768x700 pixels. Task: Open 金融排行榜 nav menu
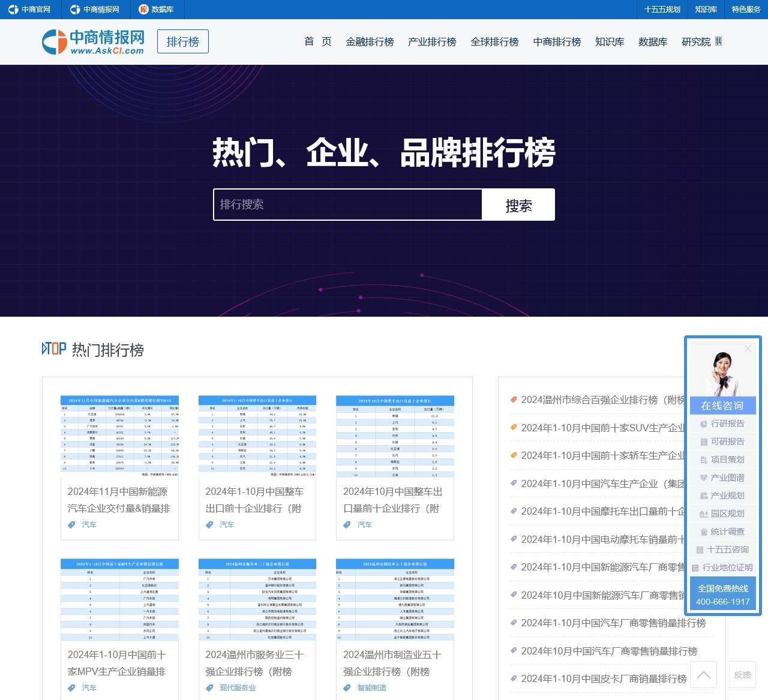(x=370, y=41)
